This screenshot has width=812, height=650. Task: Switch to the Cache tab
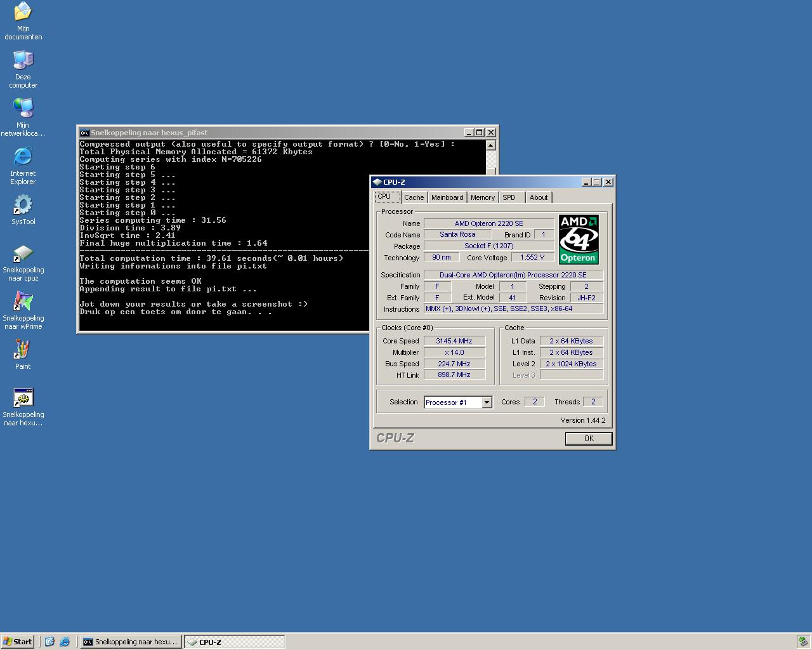tap(414, 197)
